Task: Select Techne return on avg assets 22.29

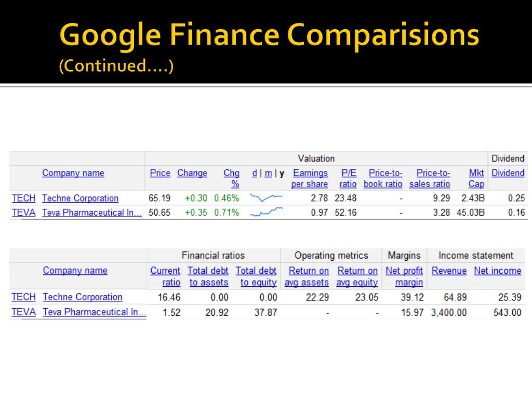Action: (x=317, y=298)
